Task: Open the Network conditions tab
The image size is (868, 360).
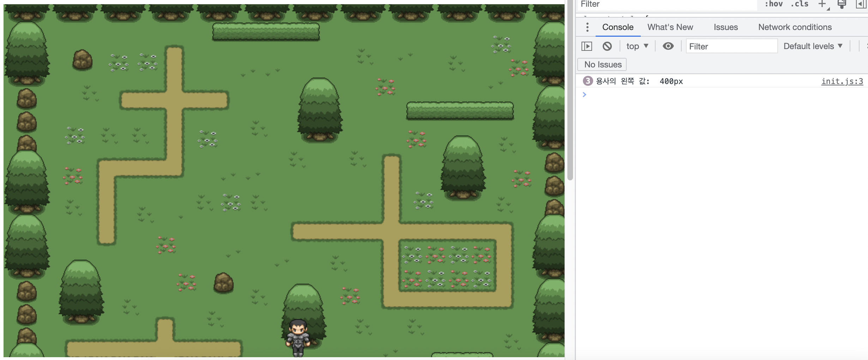Action: (x=795, y=27)
